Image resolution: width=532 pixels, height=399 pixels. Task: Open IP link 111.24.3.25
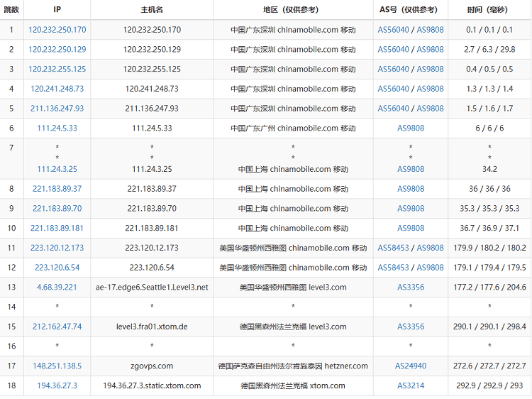coord(57,169)
